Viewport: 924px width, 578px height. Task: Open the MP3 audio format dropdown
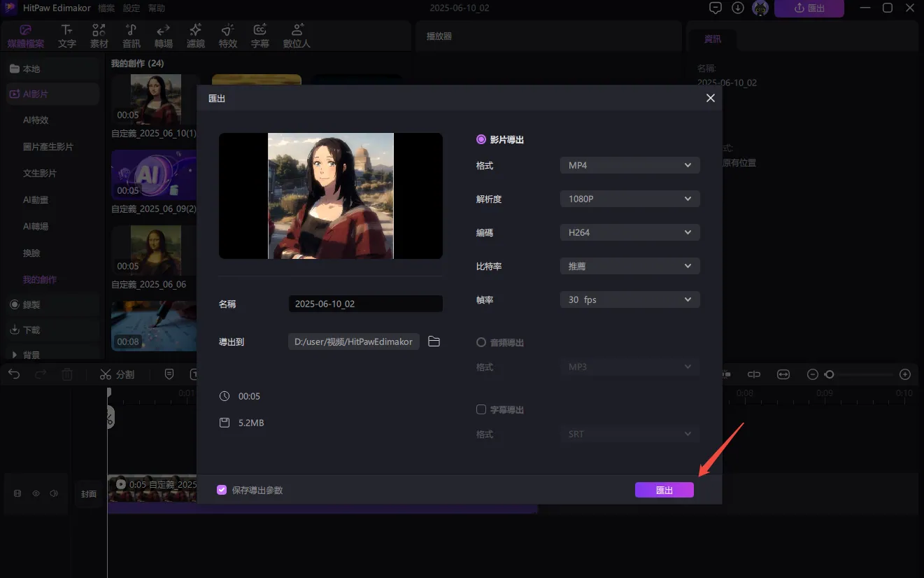click(x=630, y=367)
